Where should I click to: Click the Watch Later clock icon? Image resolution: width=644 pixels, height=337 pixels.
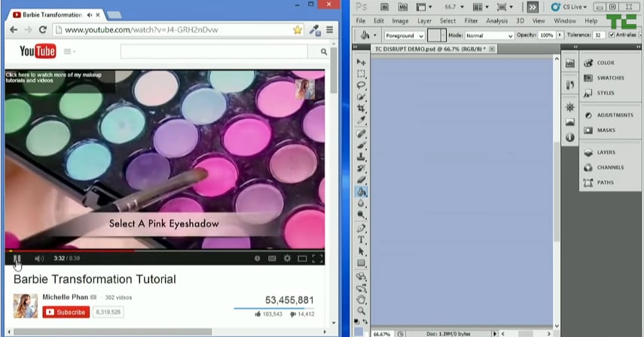(x=257, y=258)
